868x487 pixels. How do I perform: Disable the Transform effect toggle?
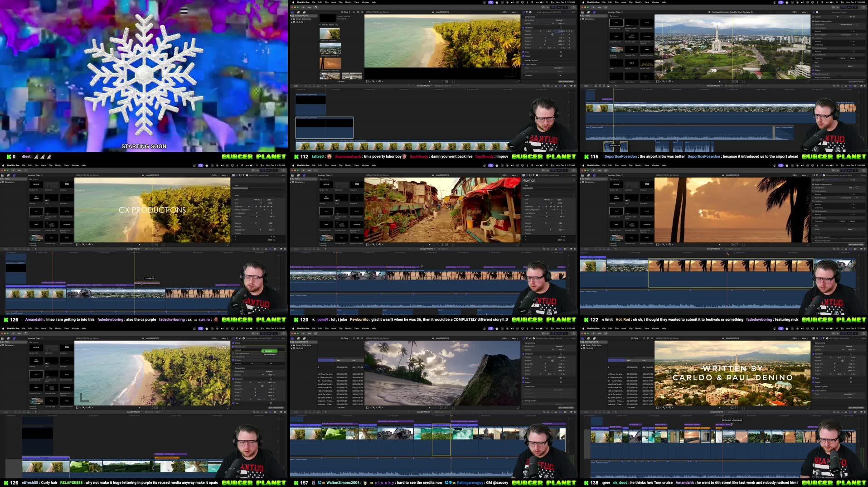coord(524,28)
